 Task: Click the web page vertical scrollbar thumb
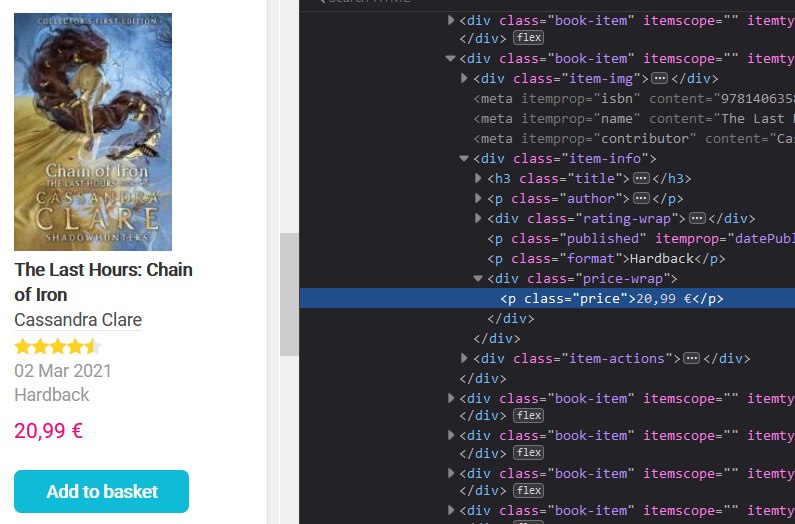[289, 294]
